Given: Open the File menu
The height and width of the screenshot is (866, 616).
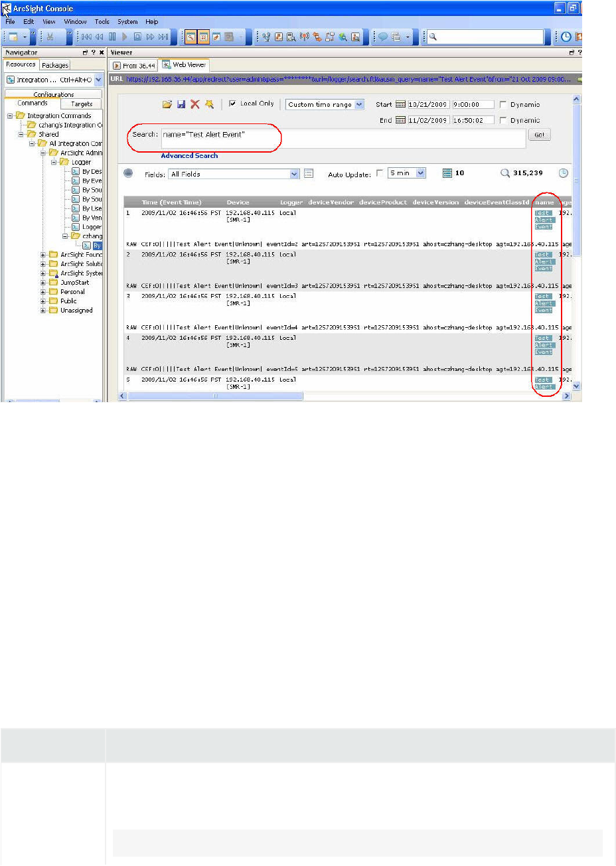Looking at the screenshot, I should click(10, 21).
